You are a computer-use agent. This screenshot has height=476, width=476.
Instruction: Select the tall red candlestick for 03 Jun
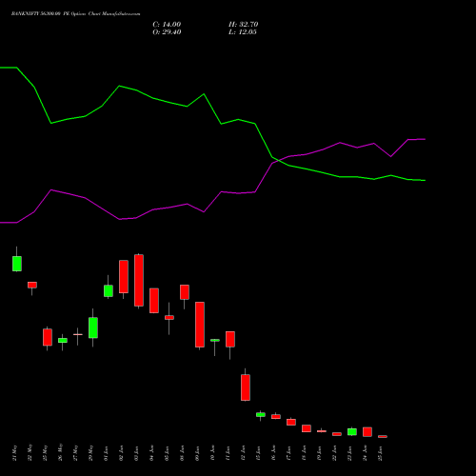(x=139, y=280)
